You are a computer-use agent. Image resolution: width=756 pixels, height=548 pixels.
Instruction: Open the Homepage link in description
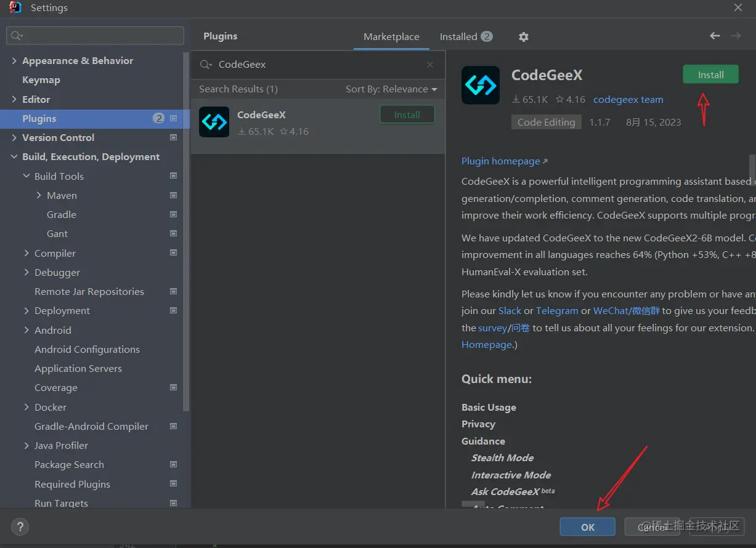[487, 345]
